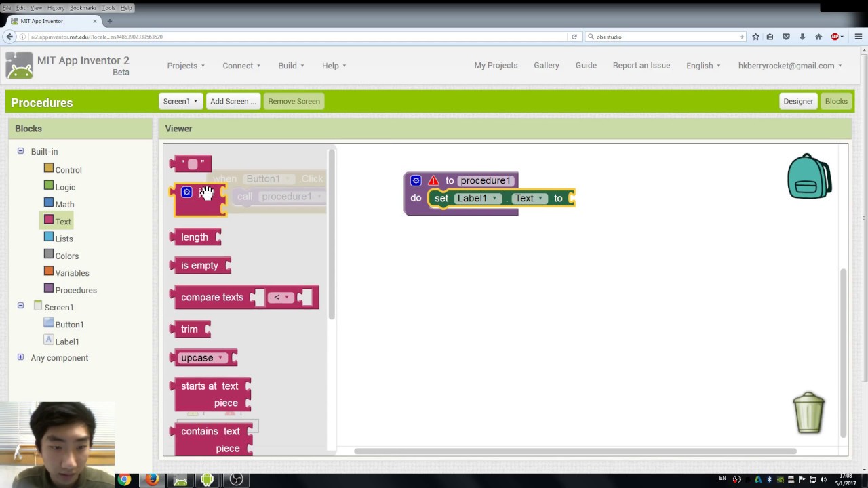Viewport: 868px width, 488px height.
Task: Click the Label1 component icon in tree
Action: [x=49, y=340]
